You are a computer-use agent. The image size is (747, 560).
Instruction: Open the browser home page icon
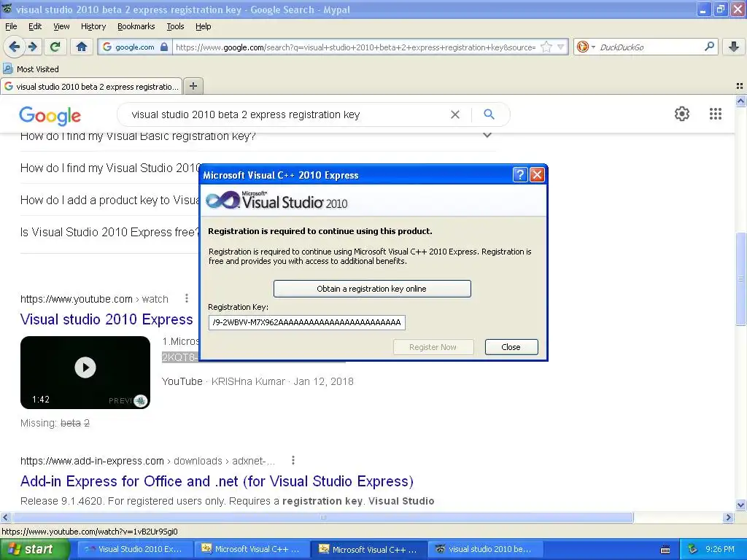click(82, 47)
